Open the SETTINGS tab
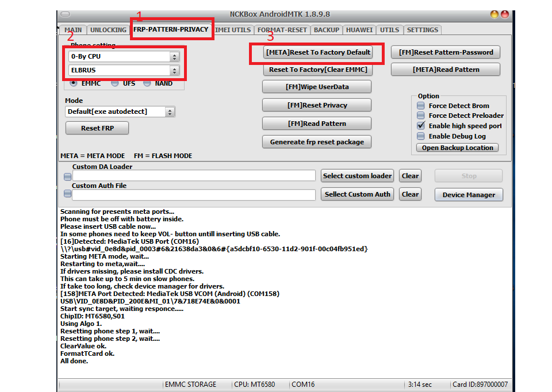The image size is (552, 392). point(423,30)
